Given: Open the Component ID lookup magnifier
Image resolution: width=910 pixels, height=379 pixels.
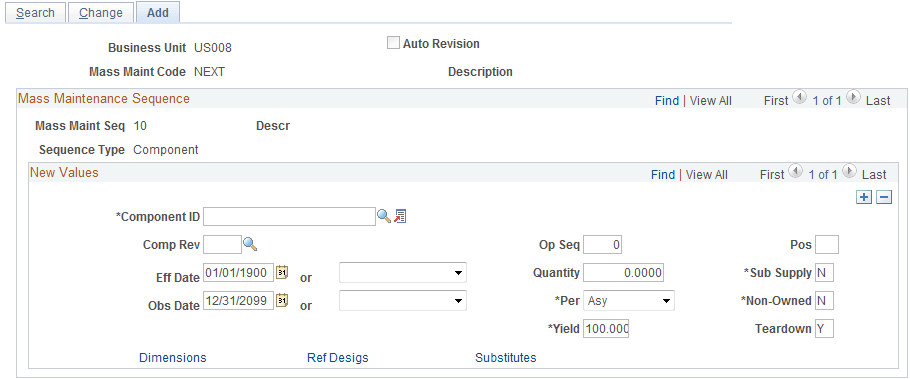Looking at the screenshot, I should click(x=384, y=216).
